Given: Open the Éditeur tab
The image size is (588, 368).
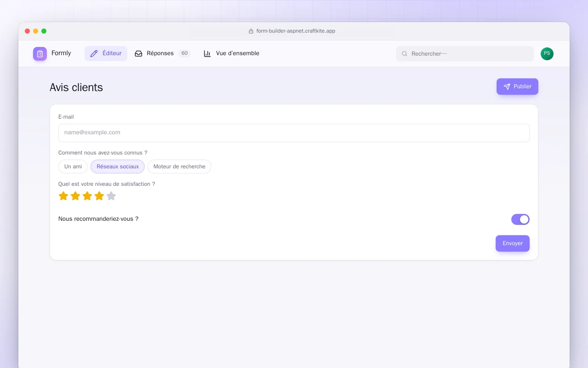Looking at the screenshot, I should pyautogui.click(x=106, y=53).
